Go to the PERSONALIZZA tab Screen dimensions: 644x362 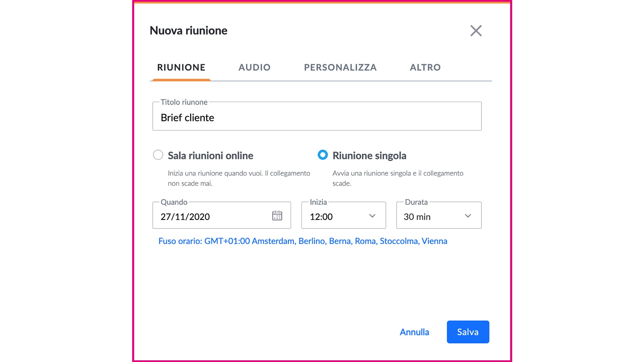tap(340, 67)
